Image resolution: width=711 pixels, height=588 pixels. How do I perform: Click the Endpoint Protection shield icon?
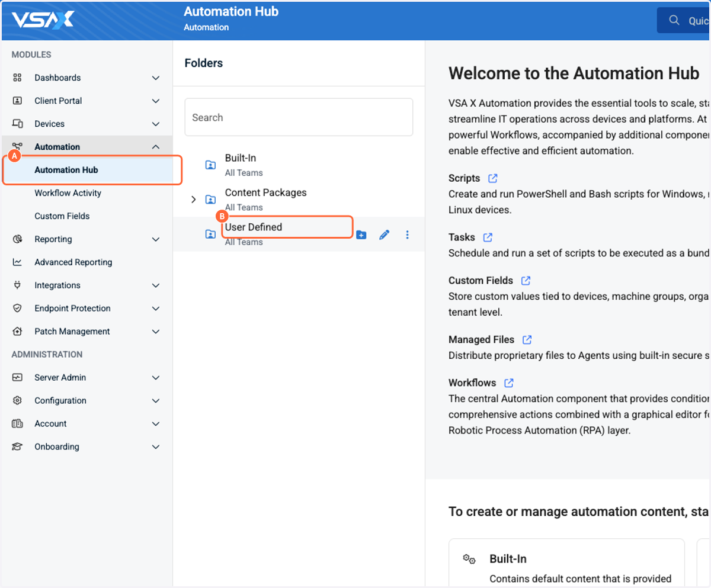17,309
